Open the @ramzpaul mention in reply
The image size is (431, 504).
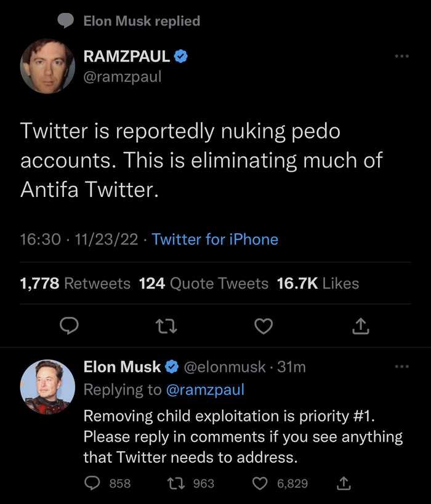pos(205,390)
